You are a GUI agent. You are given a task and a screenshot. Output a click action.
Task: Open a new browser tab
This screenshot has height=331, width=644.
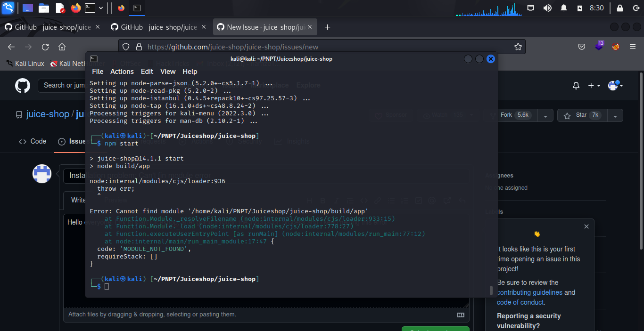328,27
